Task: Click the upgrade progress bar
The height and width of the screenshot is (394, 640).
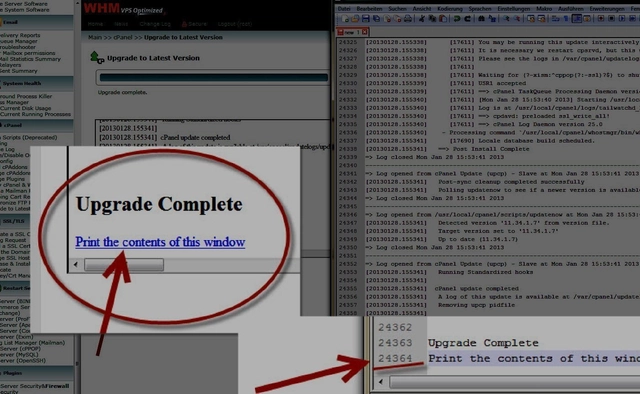Action: coord(213,77)
